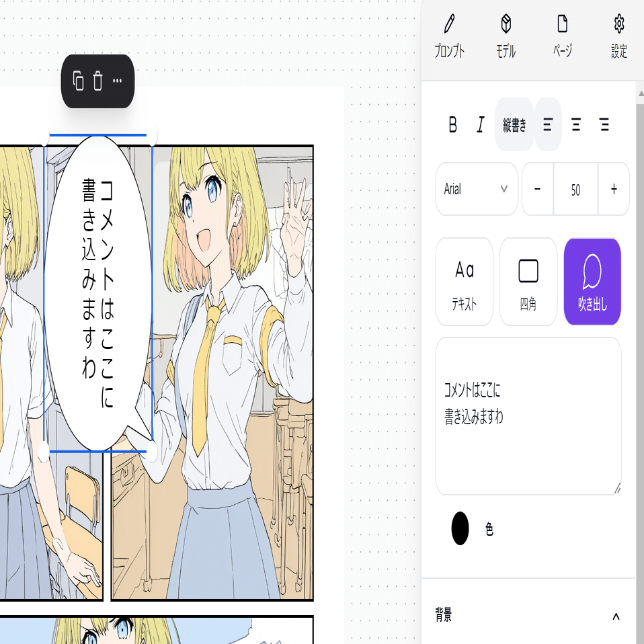Toggle italic text formatting

pyautogui.click(x=480, y=124)
